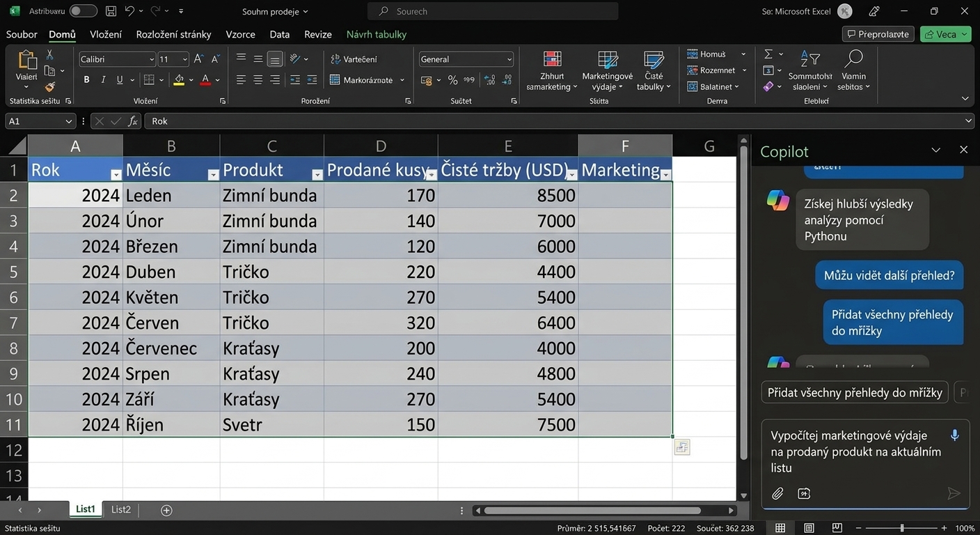The image size is (980, 535).
Task: Open the General number format dropdown
Action: (x=509, y=59)
